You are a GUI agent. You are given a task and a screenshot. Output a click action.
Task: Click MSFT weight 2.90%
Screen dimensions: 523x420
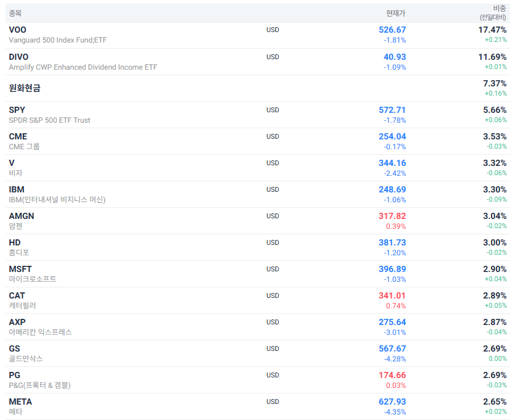pyautogui.click(x=495, y=270)
